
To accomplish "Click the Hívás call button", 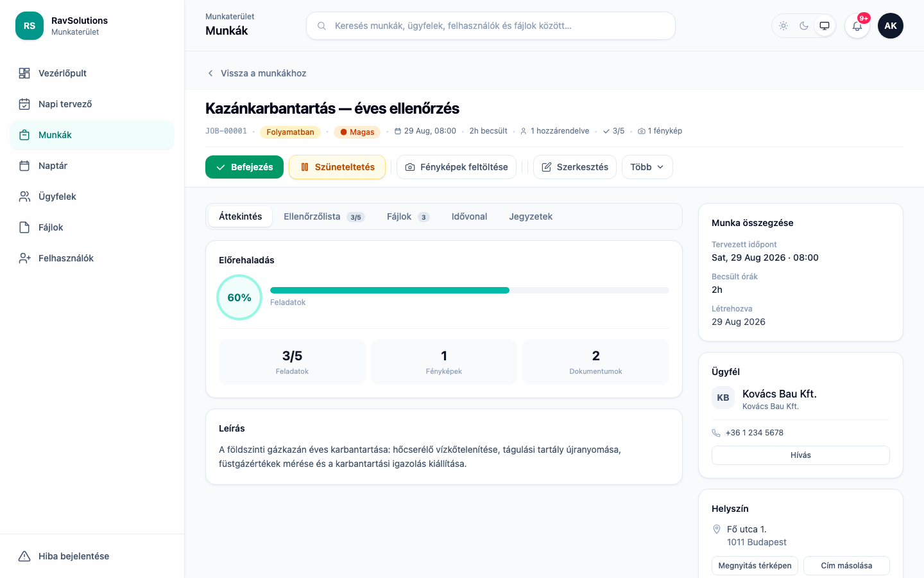I will (801, 455).
